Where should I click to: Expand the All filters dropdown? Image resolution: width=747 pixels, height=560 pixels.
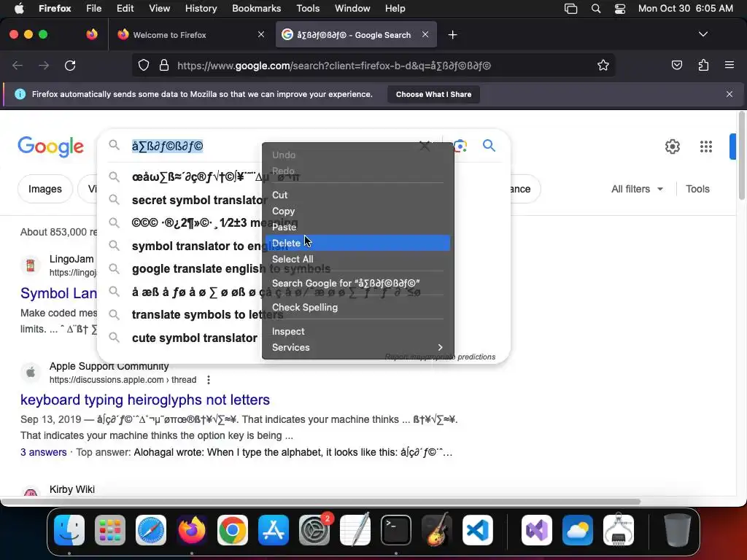click(637, 189)
